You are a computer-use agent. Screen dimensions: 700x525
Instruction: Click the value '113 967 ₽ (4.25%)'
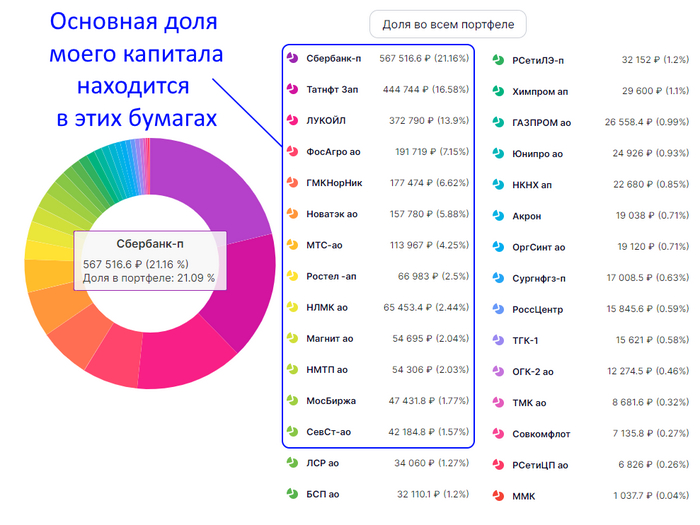(x=429, y=245)
